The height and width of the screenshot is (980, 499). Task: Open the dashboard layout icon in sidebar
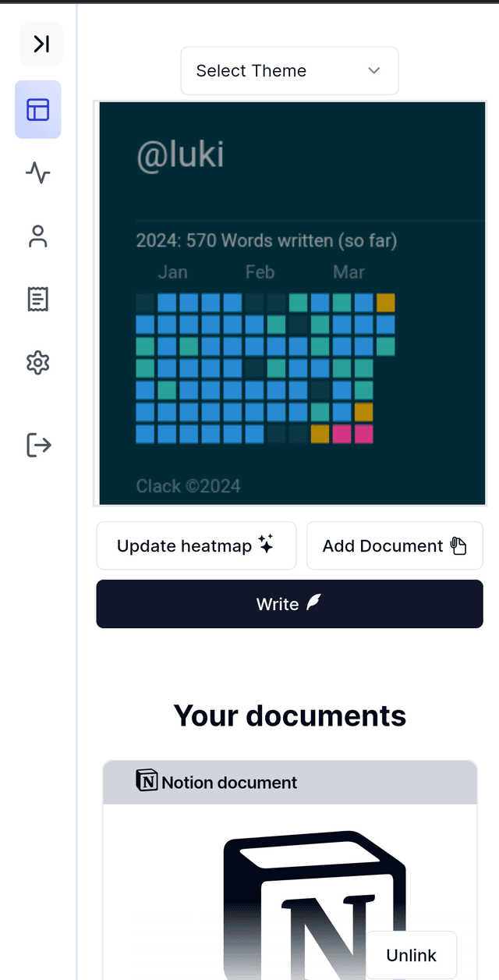coord(38,110)
